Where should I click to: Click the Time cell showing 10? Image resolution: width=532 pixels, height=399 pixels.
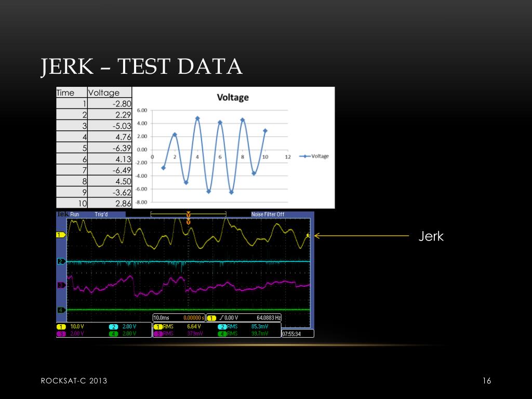[x=72, y=203]
